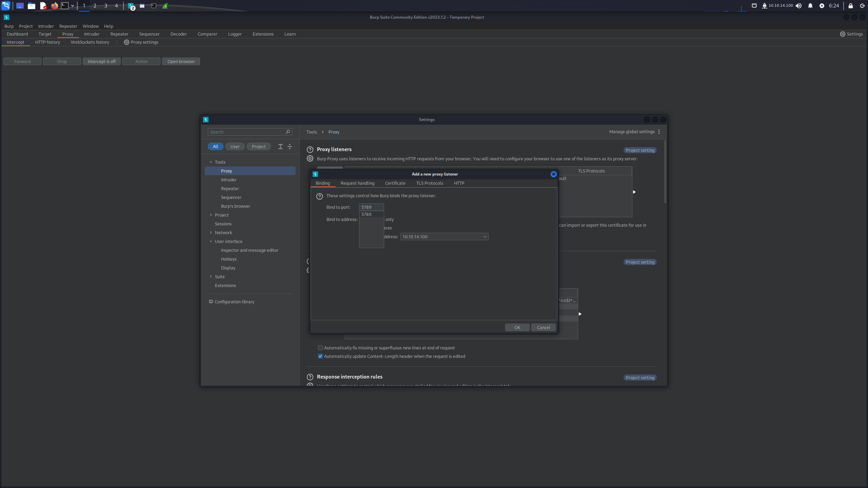Select the 5789 autocomplete suggestion
Screen dimensions: 868x488
[371, 214]
